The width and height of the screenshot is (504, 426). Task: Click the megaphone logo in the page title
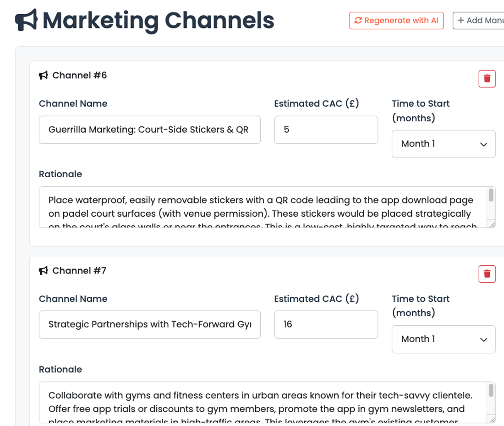pyautogui.click(x=25, y=20)
